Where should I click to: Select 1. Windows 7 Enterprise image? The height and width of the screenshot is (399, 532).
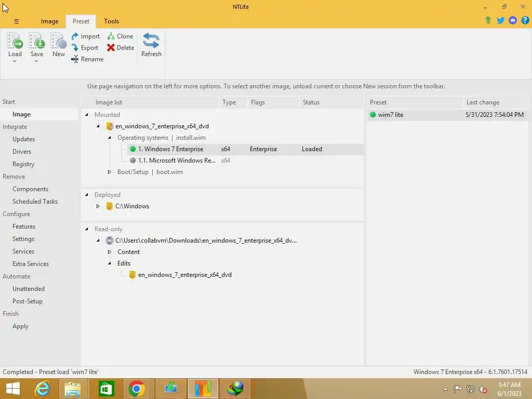click(246, 149)
